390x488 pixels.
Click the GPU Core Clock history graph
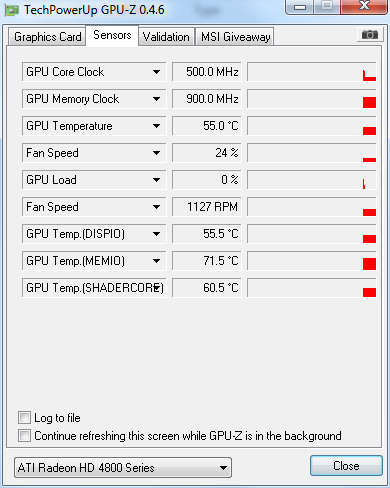coord(312,72)
